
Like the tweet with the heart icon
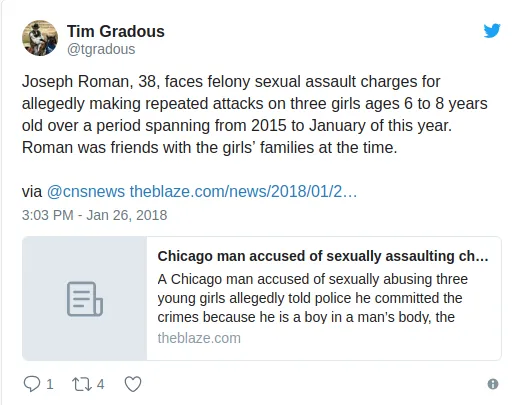click(x=133, y=384)
